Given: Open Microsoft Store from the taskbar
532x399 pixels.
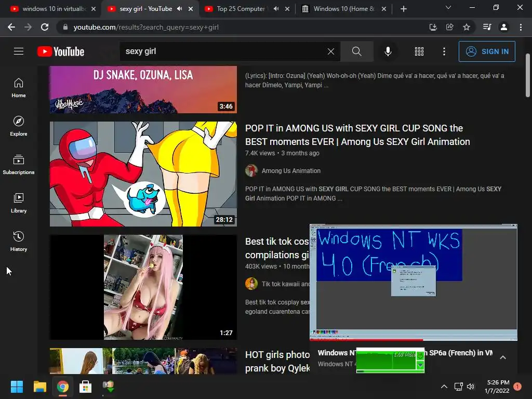Looking at the screenshot, I should (85, 387).
